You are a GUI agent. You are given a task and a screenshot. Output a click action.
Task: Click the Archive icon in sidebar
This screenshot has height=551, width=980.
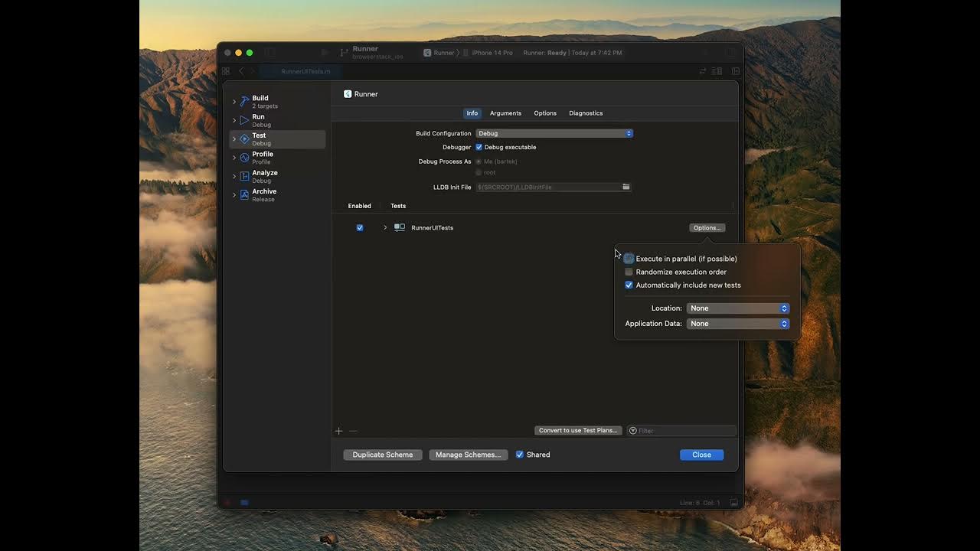(x=244, y=194)
